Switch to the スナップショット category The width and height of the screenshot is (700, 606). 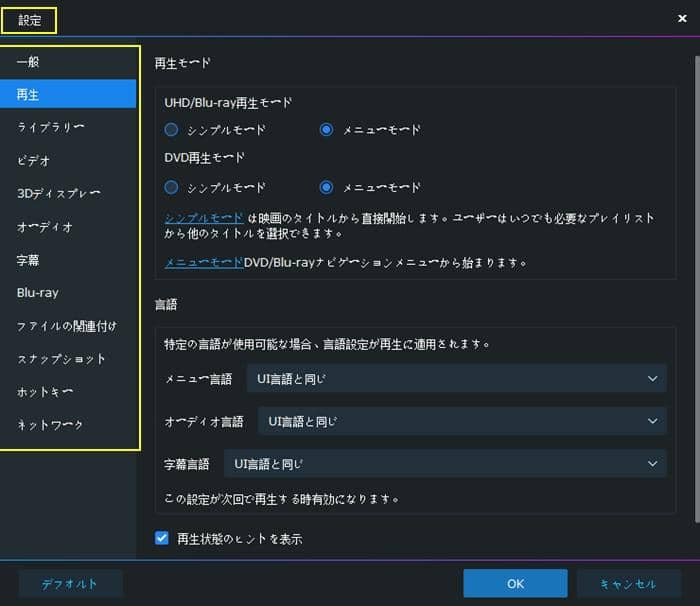click(68, 359)
